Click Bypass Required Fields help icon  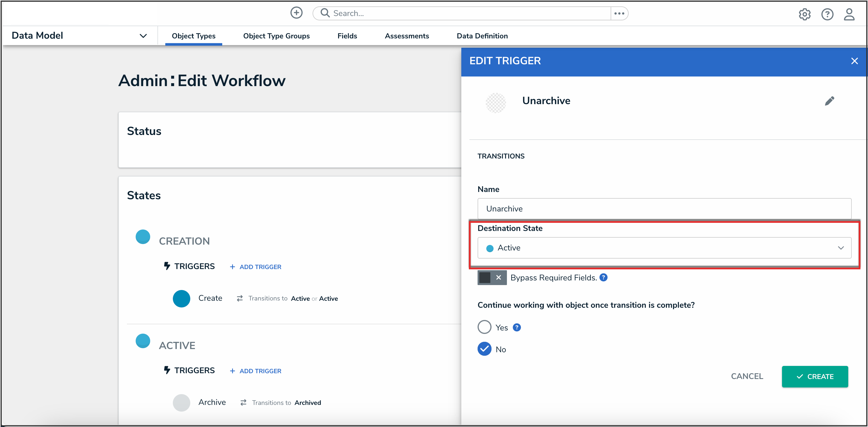(x=603, y=277)
